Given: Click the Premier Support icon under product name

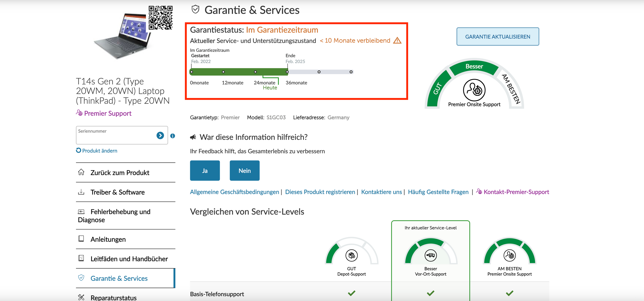Looking at the screenshot, I should tap(79, 113).
